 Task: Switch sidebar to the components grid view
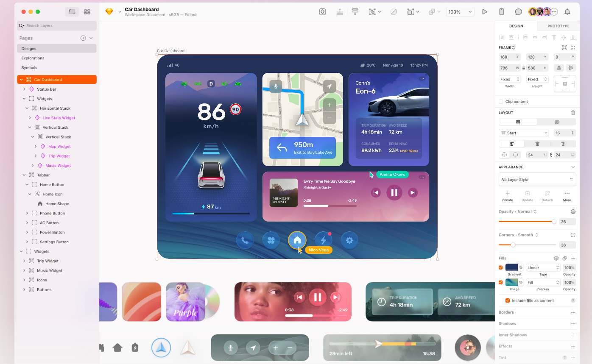pos(87,12)
